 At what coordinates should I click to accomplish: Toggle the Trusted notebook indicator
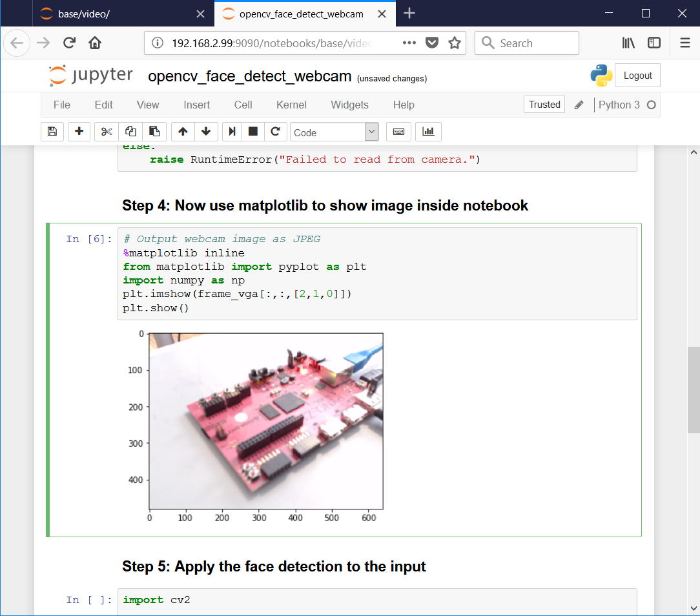tap(544, 105)
